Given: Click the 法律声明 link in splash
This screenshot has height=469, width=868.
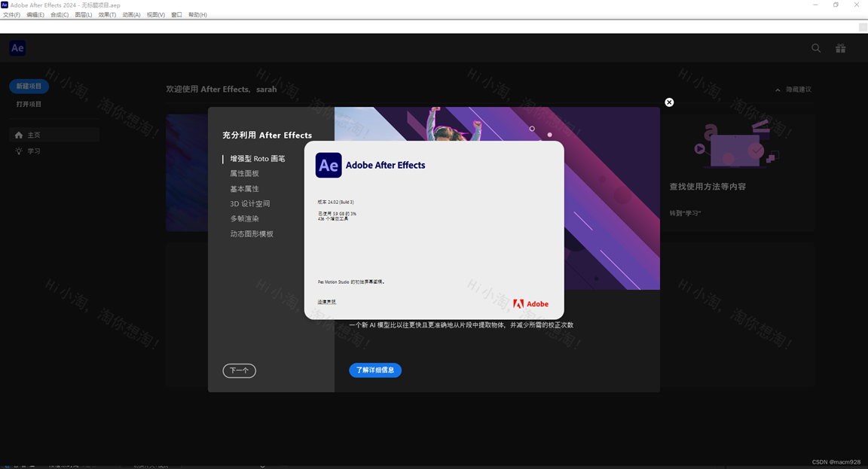Looking at the screenshot, I should pos(326,302).
